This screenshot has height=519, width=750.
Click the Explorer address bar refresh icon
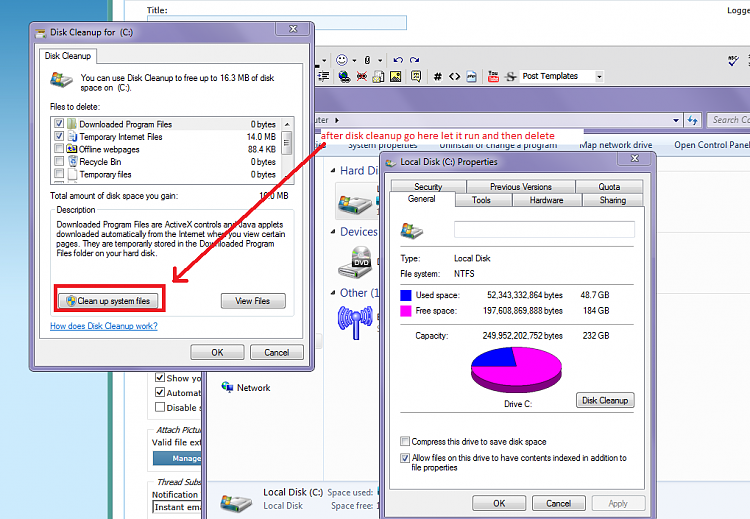click(693, 120)
